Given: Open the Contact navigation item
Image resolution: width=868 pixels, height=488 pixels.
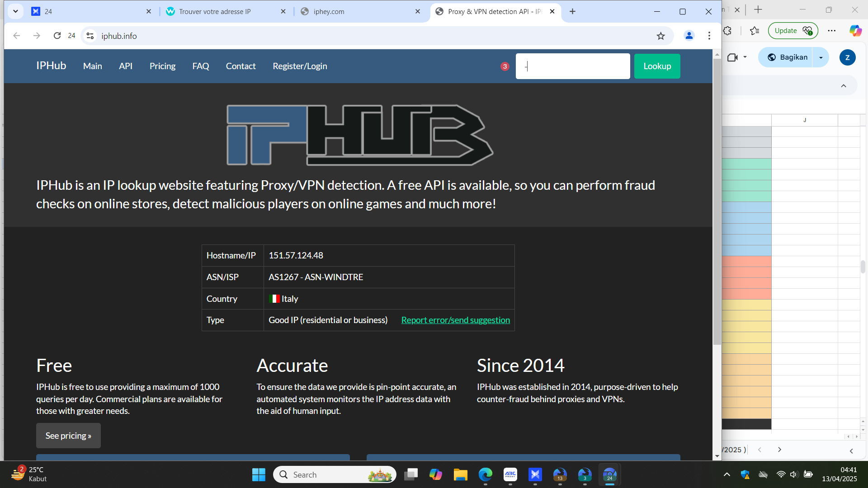Looking at the screenshot, I should pyautogui.click(x=241, y=66).
